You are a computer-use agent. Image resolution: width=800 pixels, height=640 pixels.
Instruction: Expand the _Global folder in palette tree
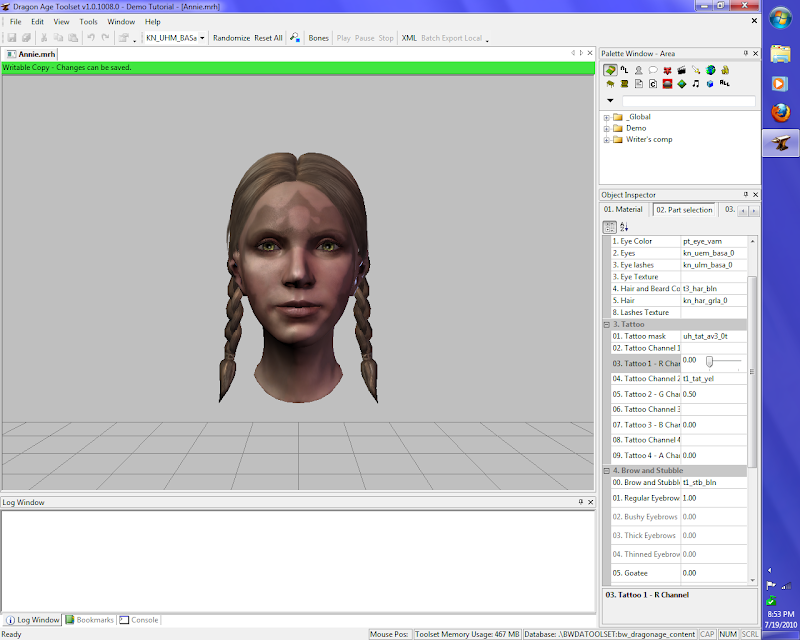(607, 117)
